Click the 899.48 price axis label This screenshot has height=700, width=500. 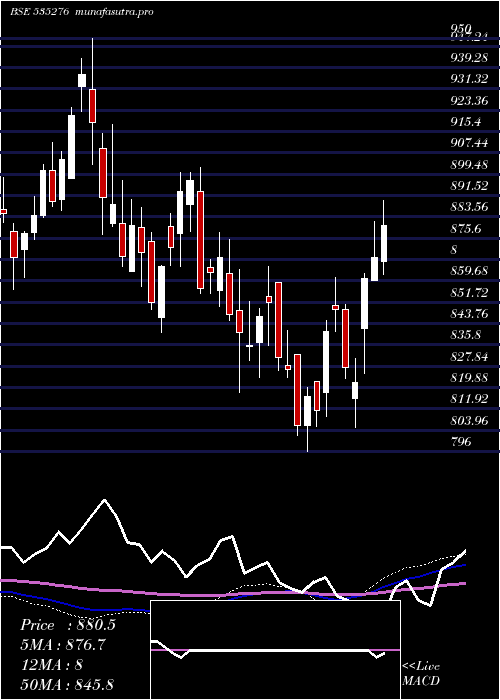(x=469, y=165)
